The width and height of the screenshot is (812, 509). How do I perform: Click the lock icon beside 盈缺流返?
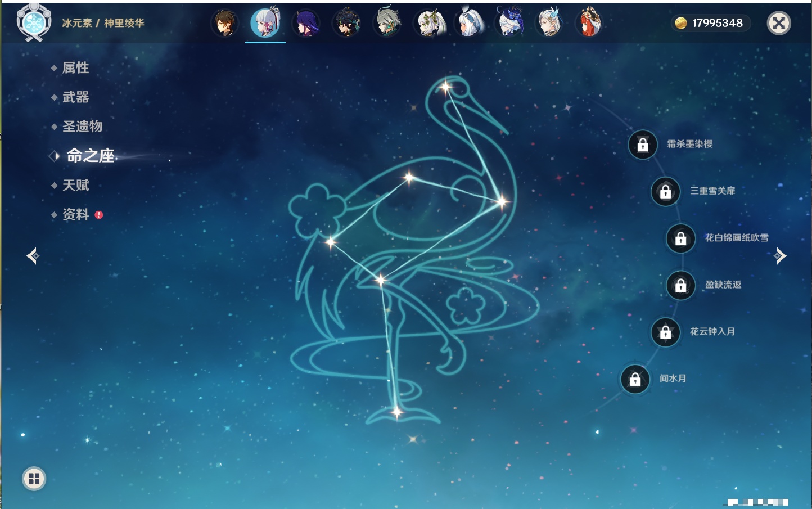pos(680,286)
